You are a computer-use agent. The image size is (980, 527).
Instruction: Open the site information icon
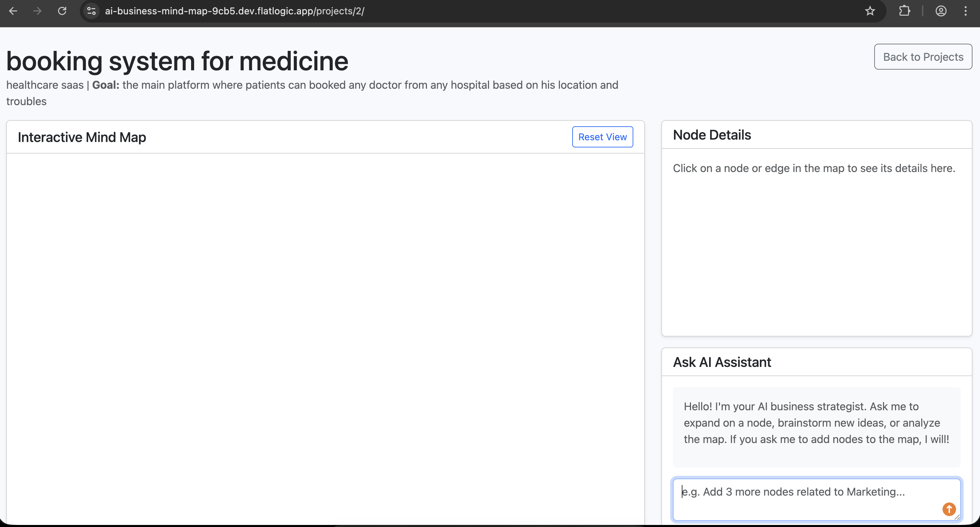coord(91,11)
